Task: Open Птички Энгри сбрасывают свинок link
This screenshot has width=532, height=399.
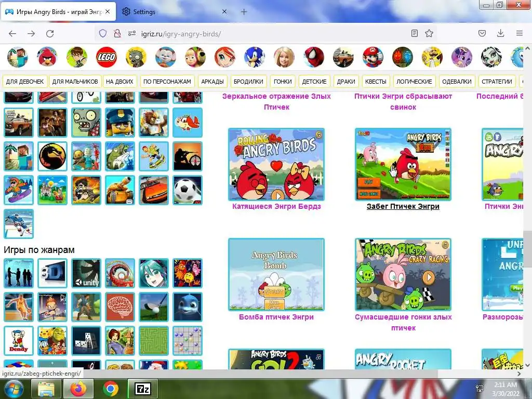Action: click(403, 101)
